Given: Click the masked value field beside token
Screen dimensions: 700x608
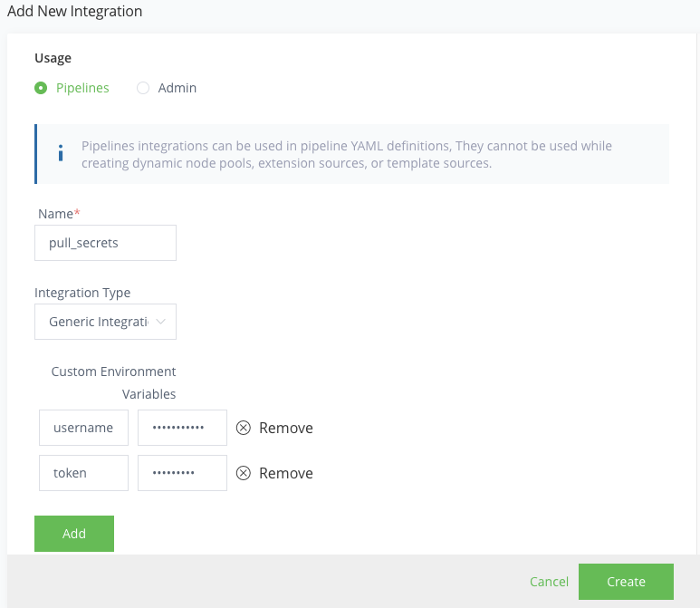Looking at the screenshot, I should (182, 473).
